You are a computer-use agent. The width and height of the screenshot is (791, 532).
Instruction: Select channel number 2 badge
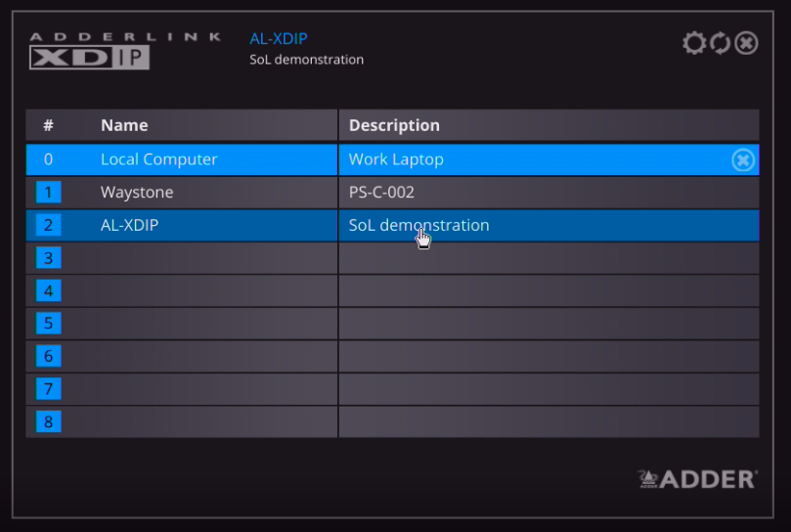48,225
